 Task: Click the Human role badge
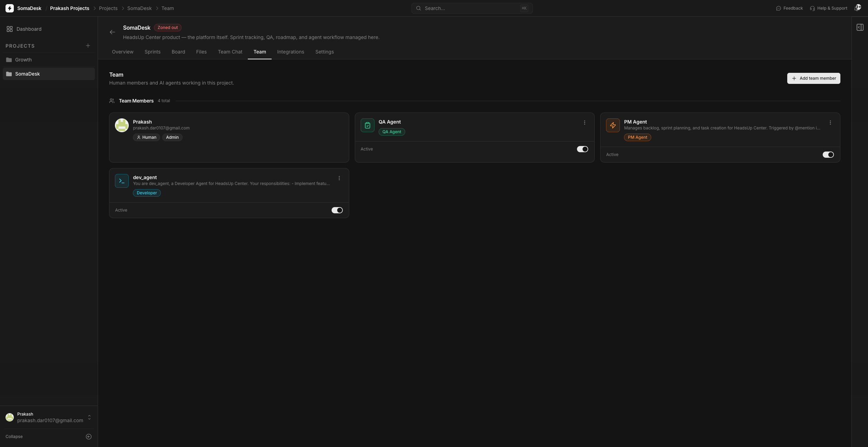146,137
